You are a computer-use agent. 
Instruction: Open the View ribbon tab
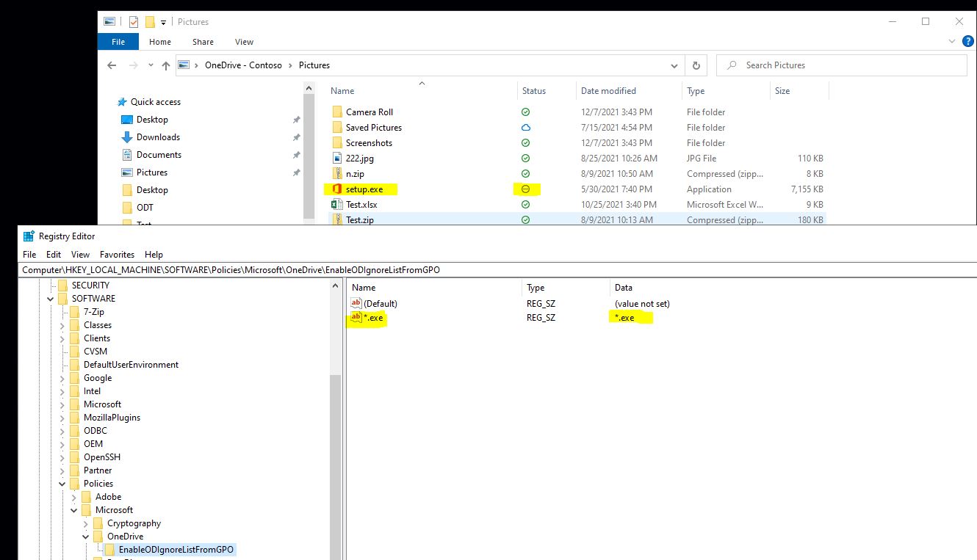point(244,42)
